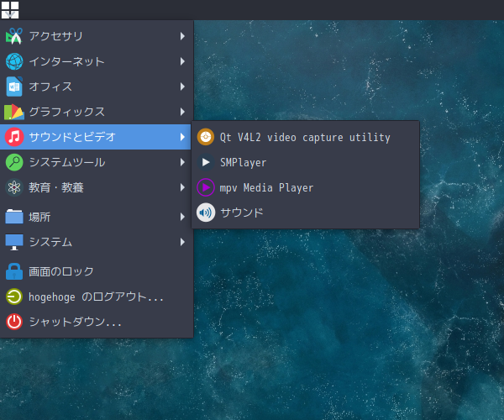Expand the 場所 submenu arrow

[x=182, y=217]
